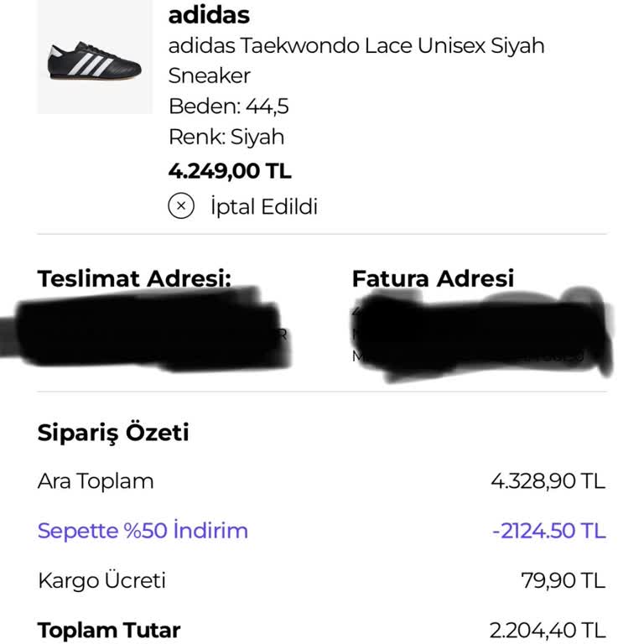Viewport: 644px width, 644px height.
Task: Click the Kargo Ücreti label
Action: pos(101,580)
